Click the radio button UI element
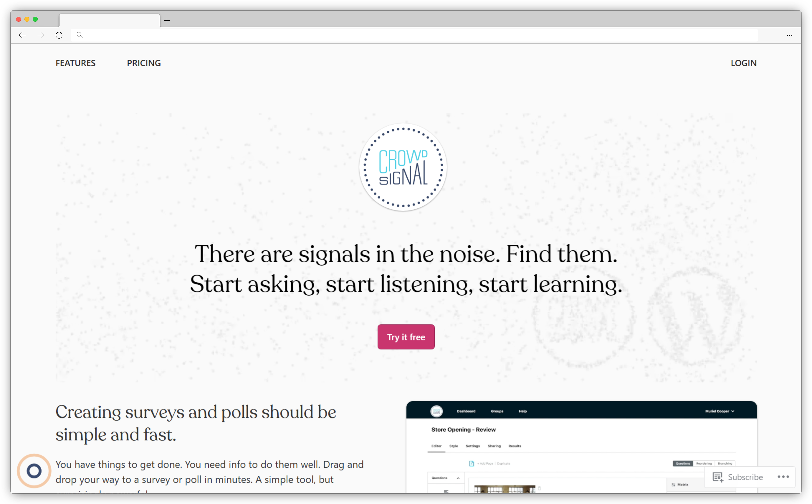 coord(34,471)
